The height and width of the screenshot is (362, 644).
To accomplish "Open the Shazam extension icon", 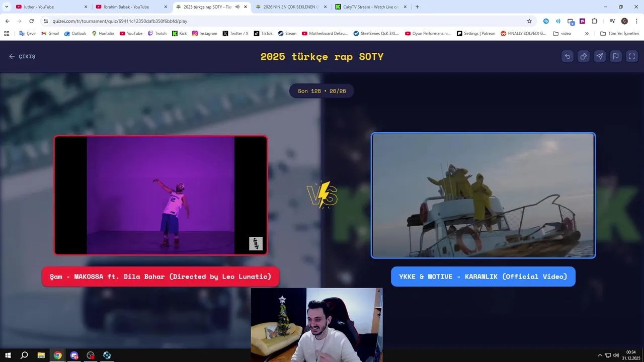I will click(546, 21).
